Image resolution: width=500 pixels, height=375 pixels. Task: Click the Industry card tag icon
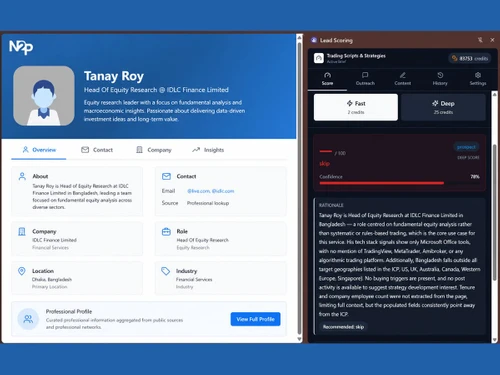tap(166, 271)
